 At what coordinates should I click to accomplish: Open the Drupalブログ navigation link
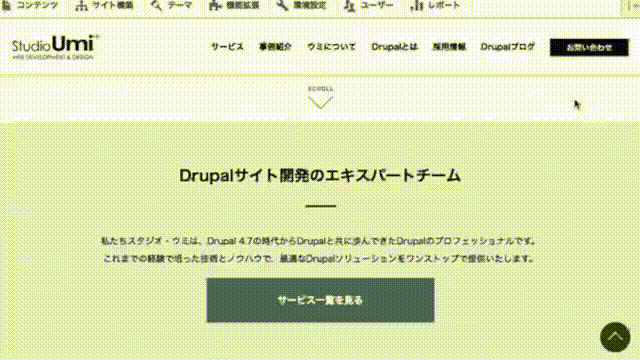click(x=507, y=47)
